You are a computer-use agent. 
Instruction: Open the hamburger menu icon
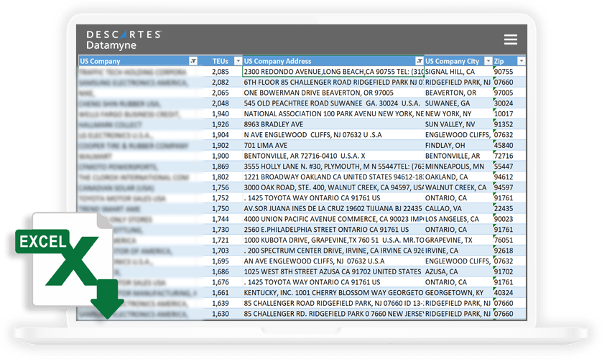coord(510,39)
